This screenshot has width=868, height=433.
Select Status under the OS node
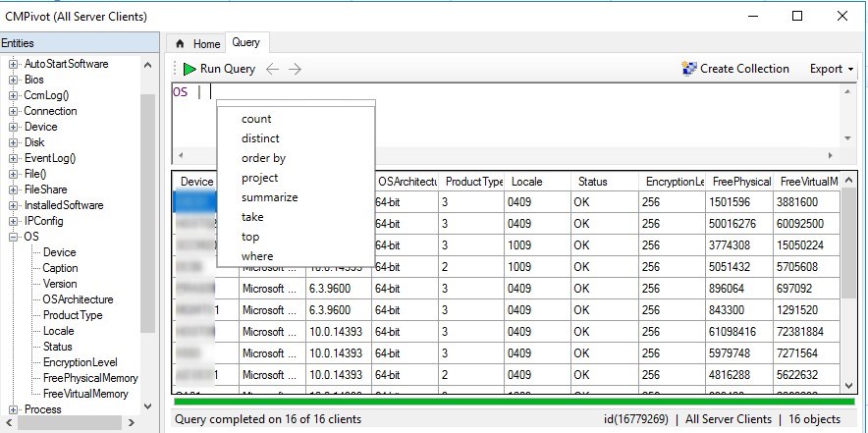[58, 347]
